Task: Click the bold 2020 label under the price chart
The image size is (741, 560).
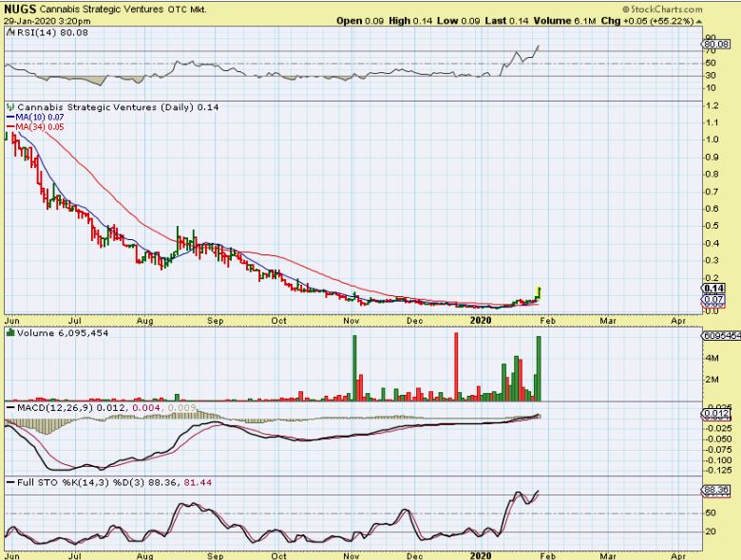Action: coord(481,320)
